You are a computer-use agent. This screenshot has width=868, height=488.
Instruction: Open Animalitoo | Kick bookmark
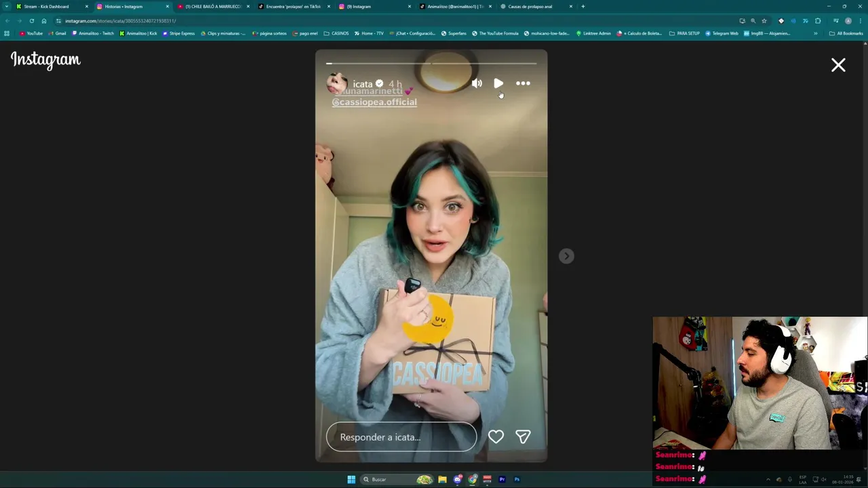138,33
